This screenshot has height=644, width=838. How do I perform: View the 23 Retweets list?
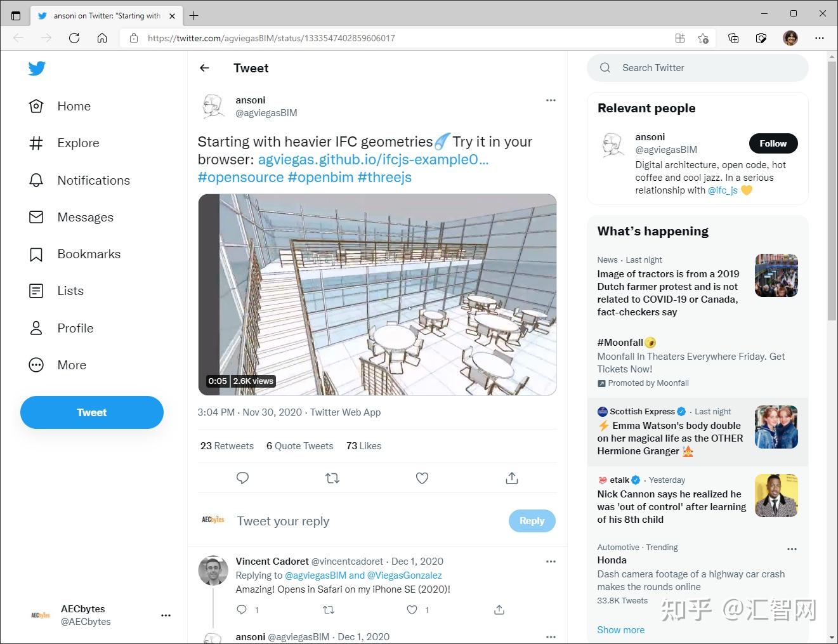pos(227,446)
